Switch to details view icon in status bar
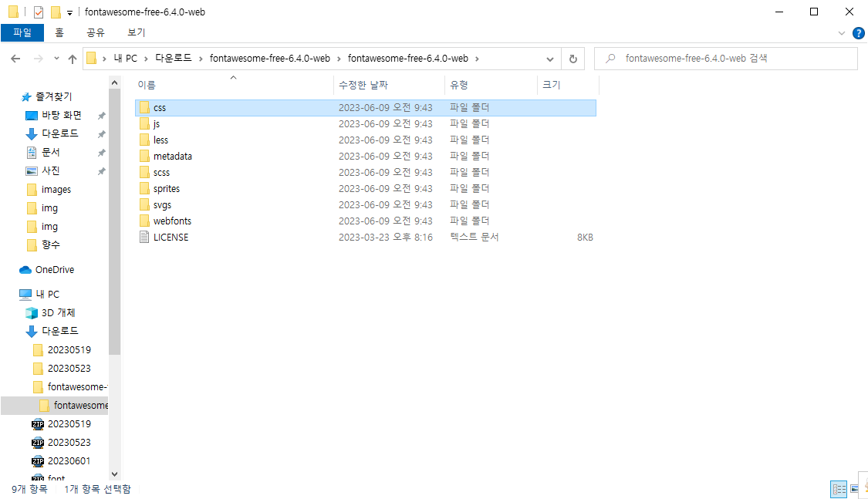Viewport: 868px width, 499px height. 839,489
